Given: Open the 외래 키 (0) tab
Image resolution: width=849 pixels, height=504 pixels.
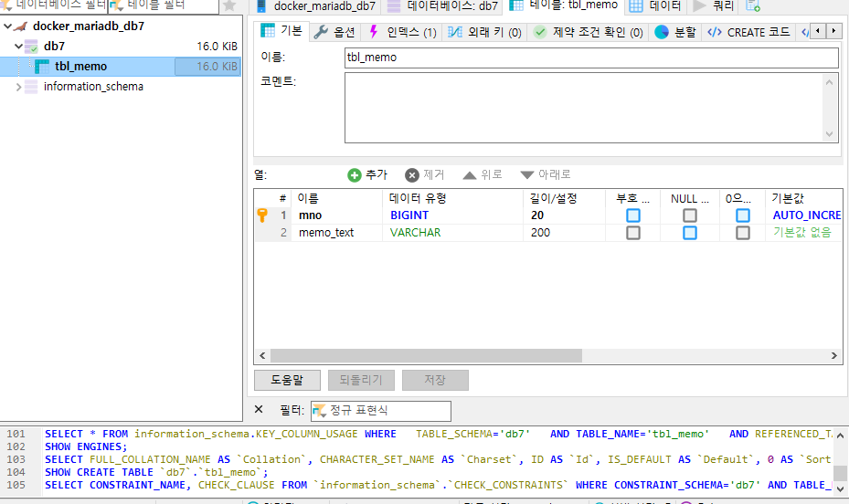Looking at the screenshot, I should tap(484, 33).
